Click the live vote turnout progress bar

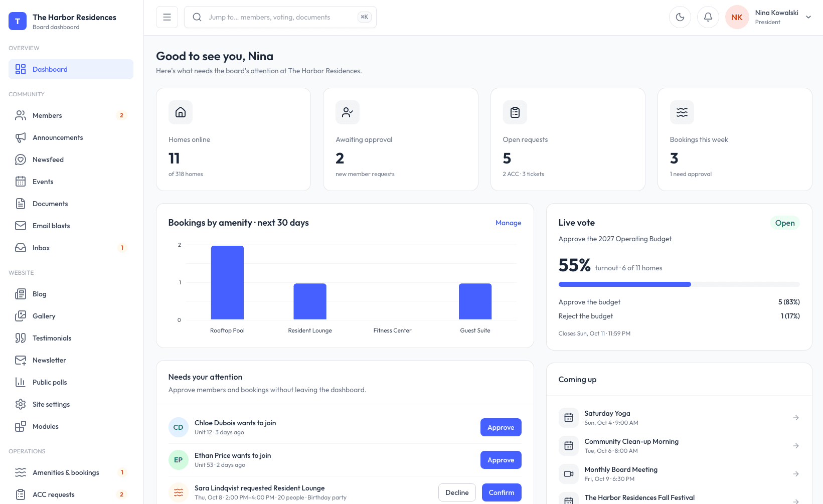pyautogui.click(x=679, y=284)
